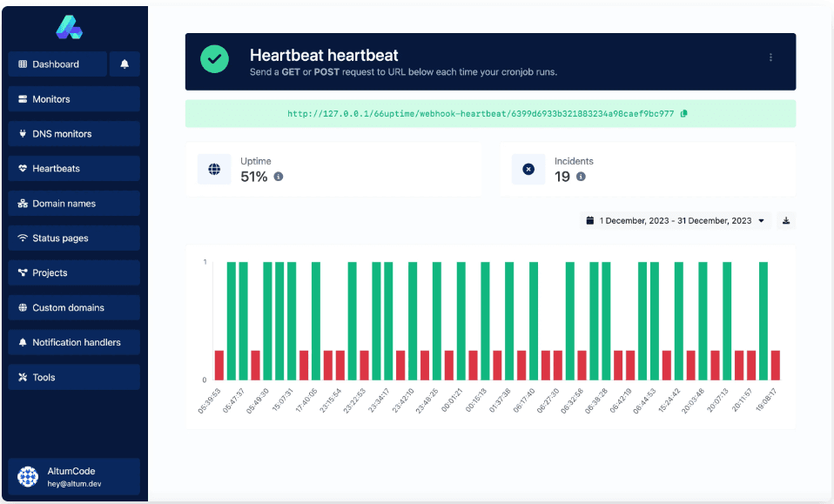
Task: Open the Tools menu item
Action: click(x=73, y=378)
